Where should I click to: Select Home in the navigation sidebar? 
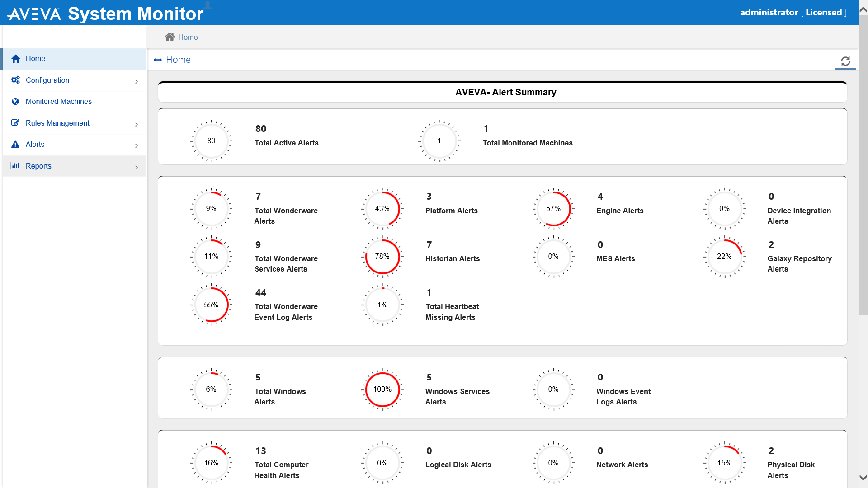click(x=36, y=58)
